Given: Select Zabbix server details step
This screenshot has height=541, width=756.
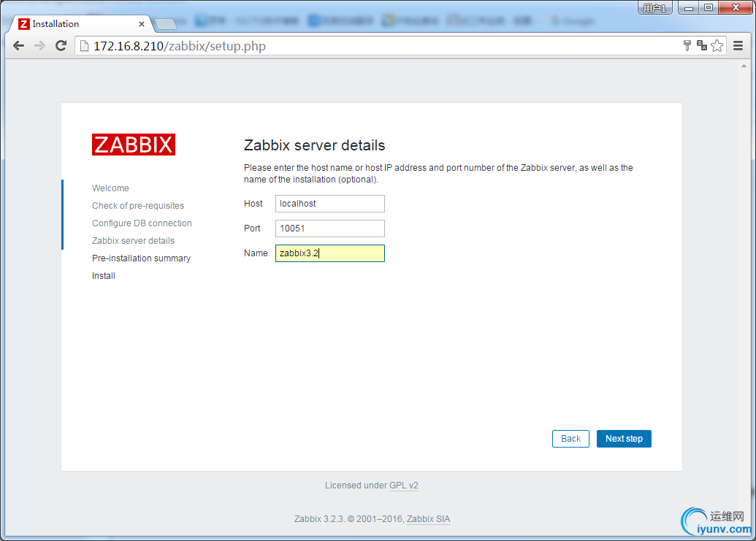Looking at the screenshot, I should 133,241.
